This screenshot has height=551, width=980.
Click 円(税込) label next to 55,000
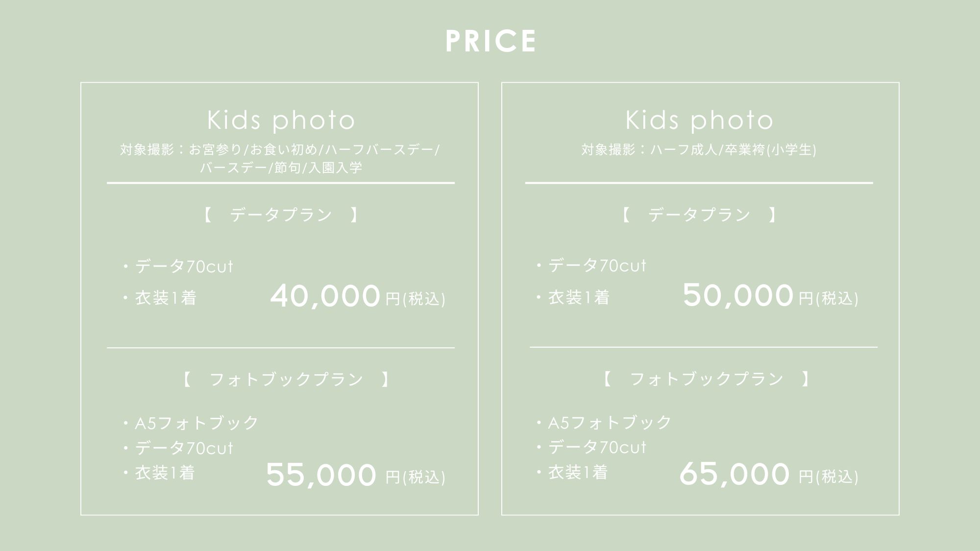416,477
